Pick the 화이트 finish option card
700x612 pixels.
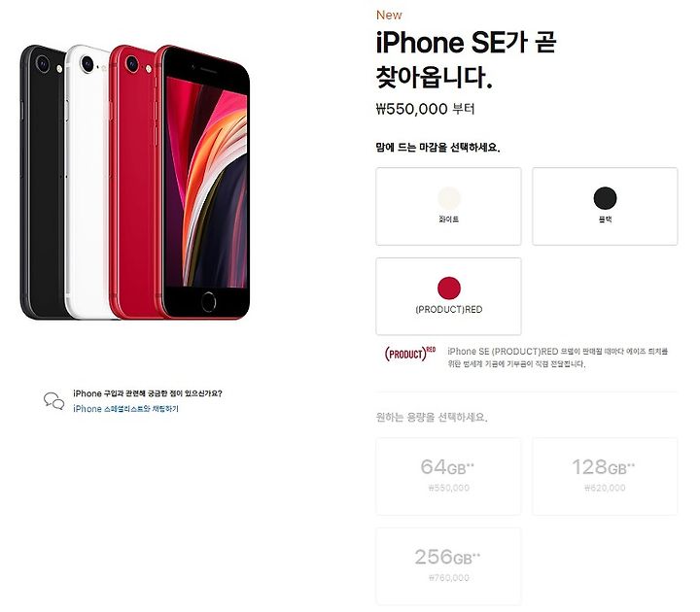coord(448,207)
